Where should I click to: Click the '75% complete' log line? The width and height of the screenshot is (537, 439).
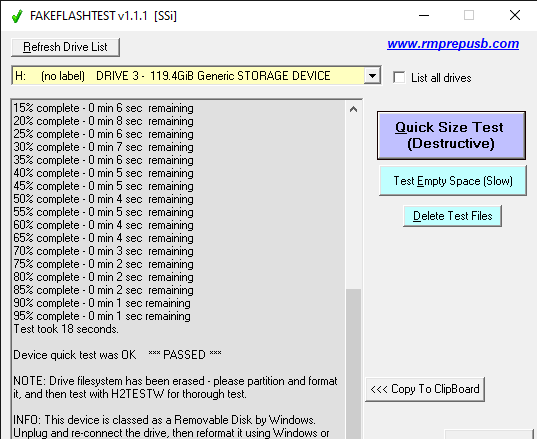[x=103, y=264]
